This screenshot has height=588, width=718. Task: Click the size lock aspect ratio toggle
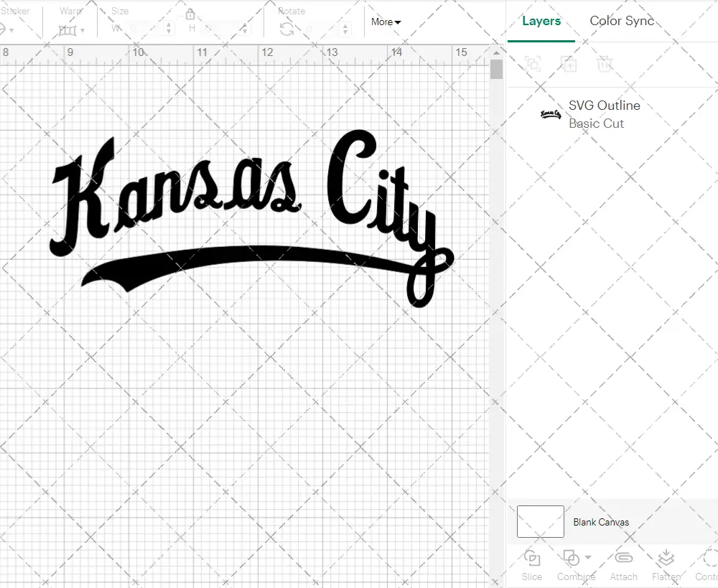[x=190, y=14]
